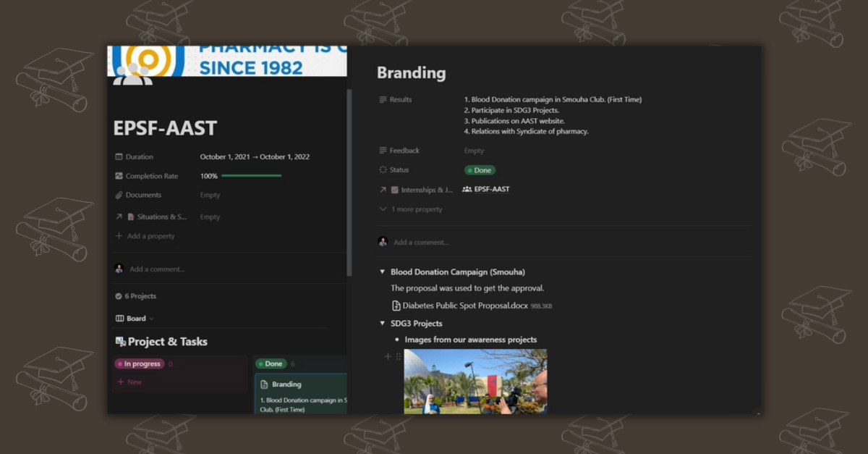Click the Completion Rate property label
The height and width of the screenshot is (454, 868).
(x=151, y=176)
